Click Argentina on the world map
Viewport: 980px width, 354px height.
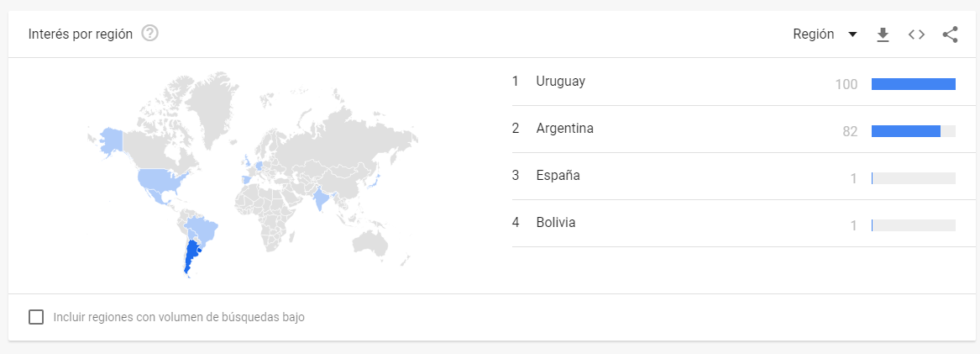[190, 256]
